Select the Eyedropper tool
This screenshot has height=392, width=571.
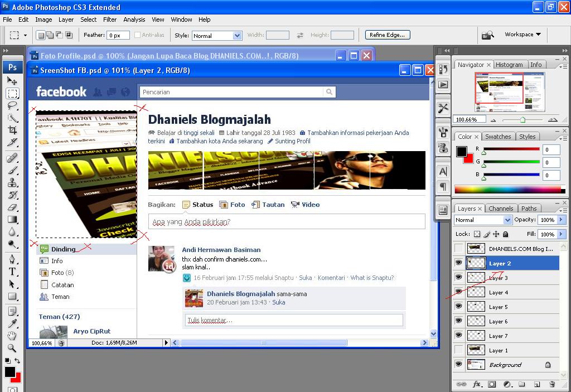tap(12, 323)
